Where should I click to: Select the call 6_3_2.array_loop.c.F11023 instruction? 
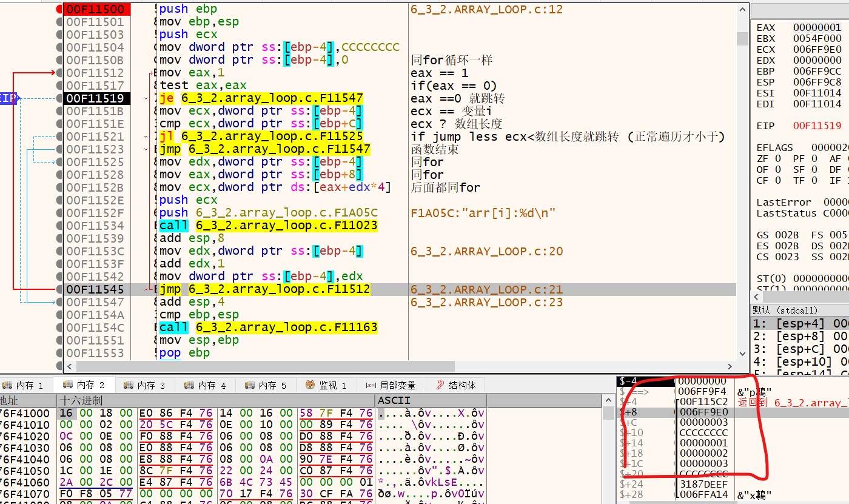tap(269, 226)
